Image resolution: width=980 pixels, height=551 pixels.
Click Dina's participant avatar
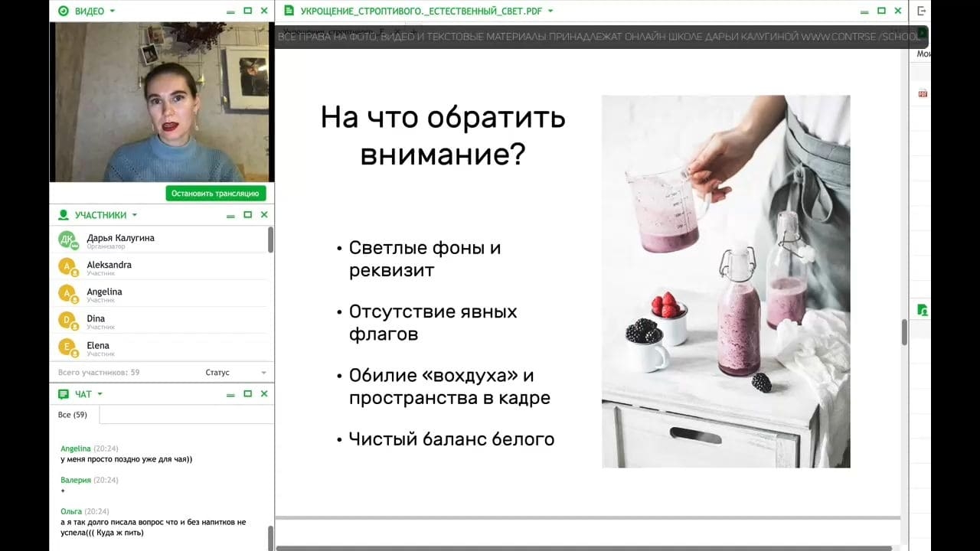(x=68, y=321)
